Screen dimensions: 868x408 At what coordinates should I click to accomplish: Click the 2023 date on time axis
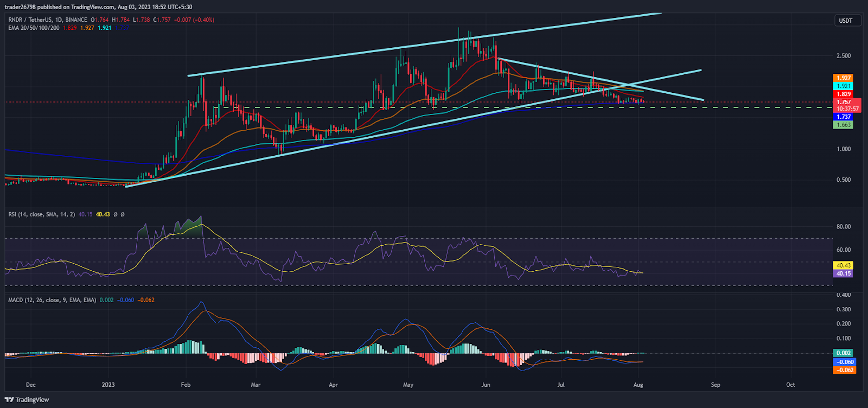(x=108, y=385)
